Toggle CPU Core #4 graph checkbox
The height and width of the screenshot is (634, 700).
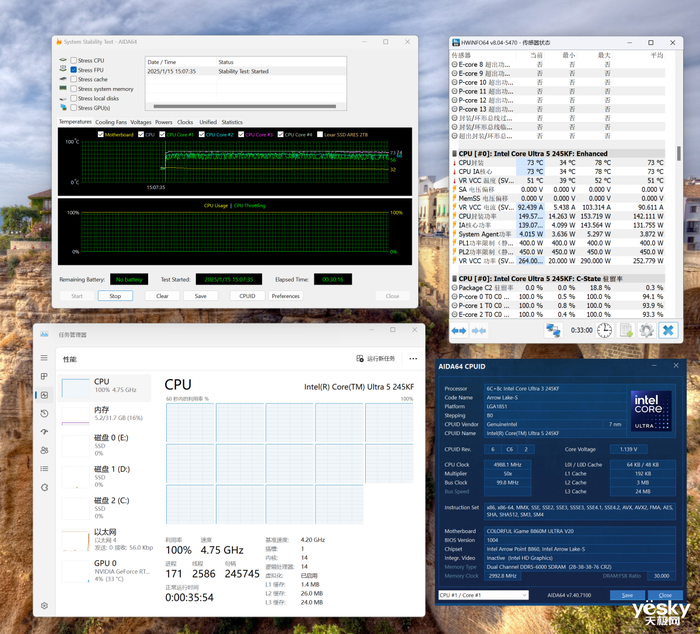pos(280,134)
